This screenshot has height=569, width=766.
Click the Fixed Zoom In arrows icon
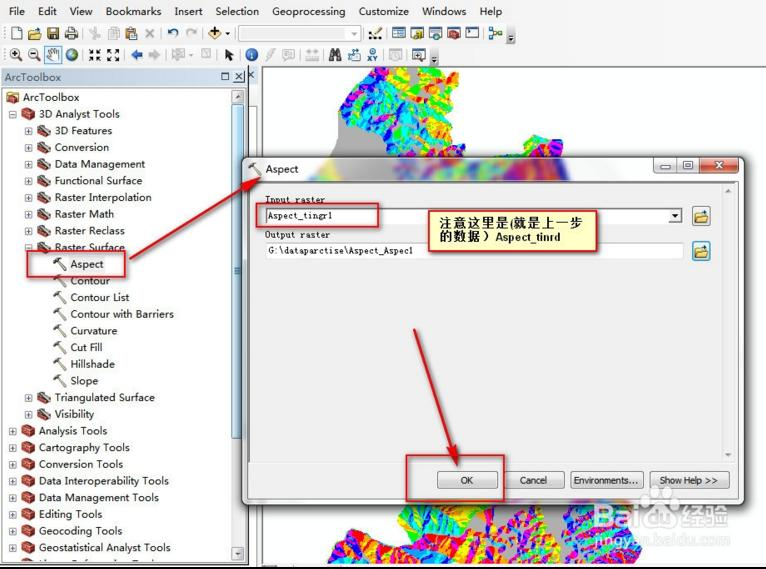95,55
